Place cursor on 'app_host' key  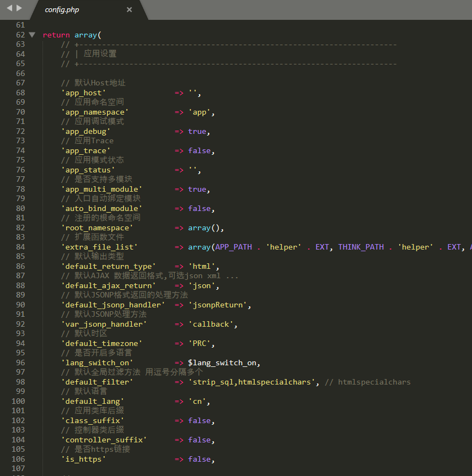coord(84,93)
